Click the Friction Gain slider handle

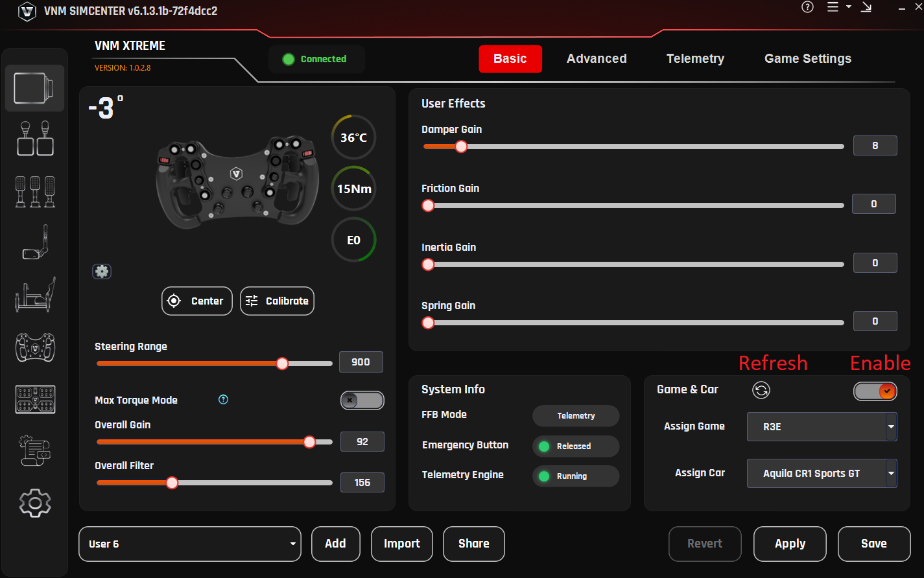428,205
